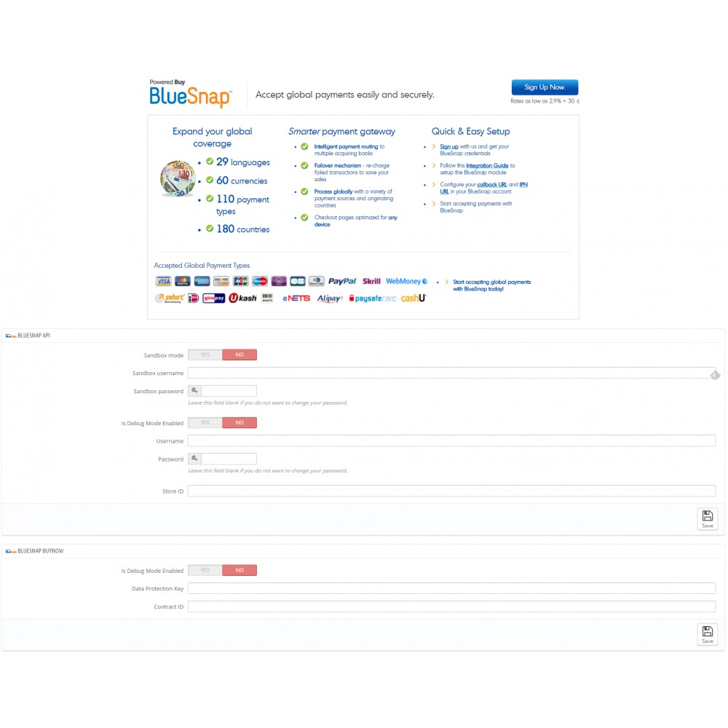Click the WebMoney logo
The height and width of the screenshot is (728, 728).
407,281
